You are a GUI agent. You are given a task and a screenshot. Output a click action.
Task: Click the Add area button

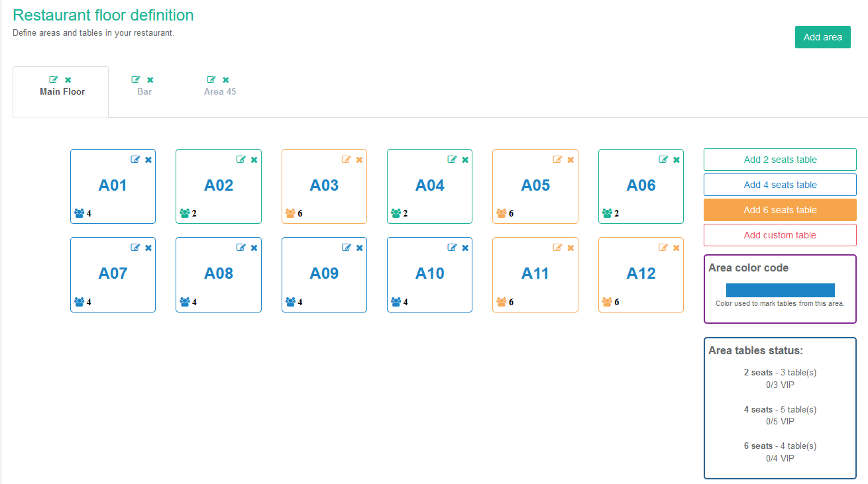[x=822, y=37]
